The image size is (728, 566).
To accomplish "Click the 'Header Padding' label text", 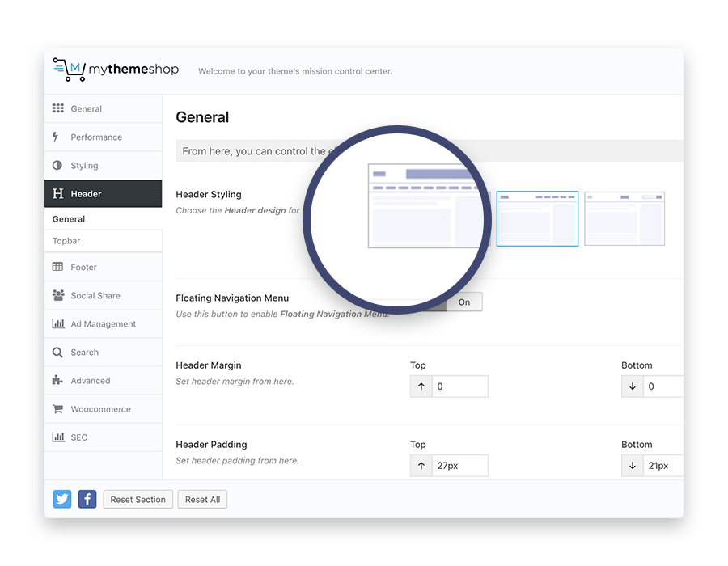I will [211, 445].
